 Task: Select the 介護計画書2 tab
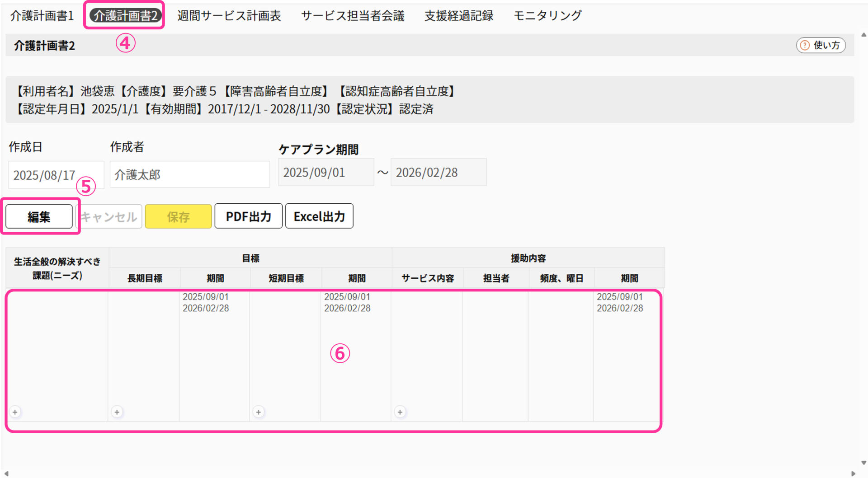[x=125, y=16]
